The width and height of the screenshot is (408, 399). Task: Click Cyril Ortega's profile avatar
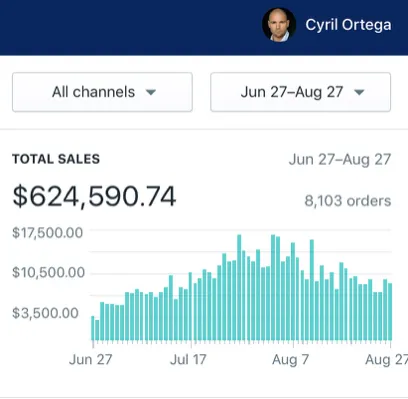coord(279,25)
